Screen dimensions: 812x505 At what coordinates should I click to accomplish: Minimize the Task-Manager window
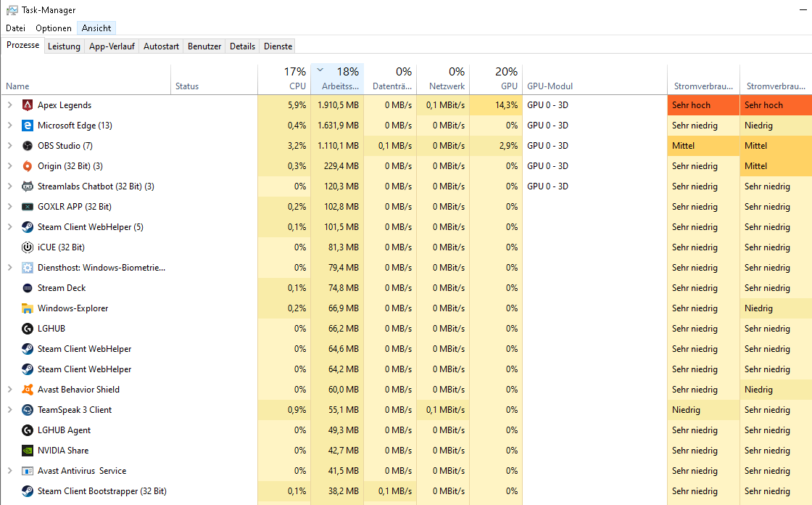pyautogui.click(x=803, y=10)
